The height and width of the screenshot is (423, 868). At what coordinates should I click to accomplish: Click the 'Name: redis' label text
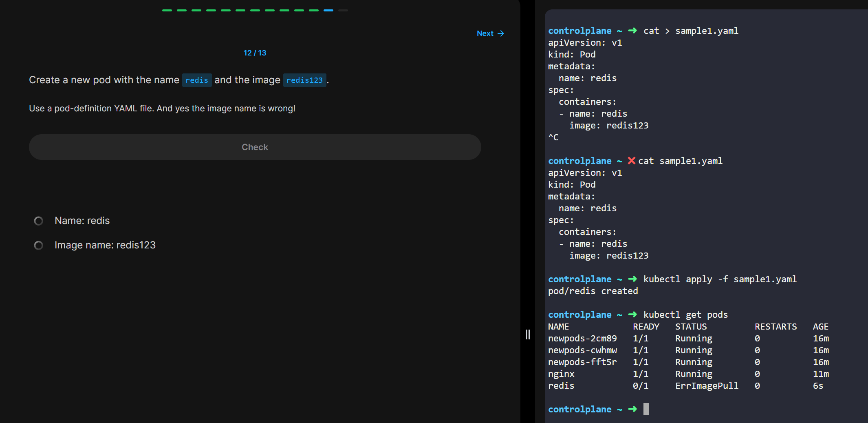(x=82, y=221)
